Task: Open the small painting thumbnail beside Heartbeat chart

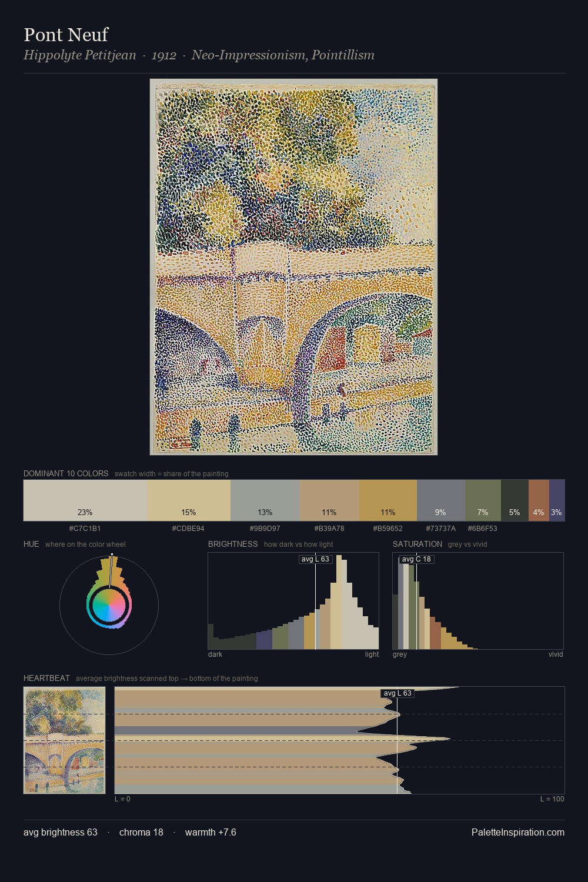Action: 65,740
